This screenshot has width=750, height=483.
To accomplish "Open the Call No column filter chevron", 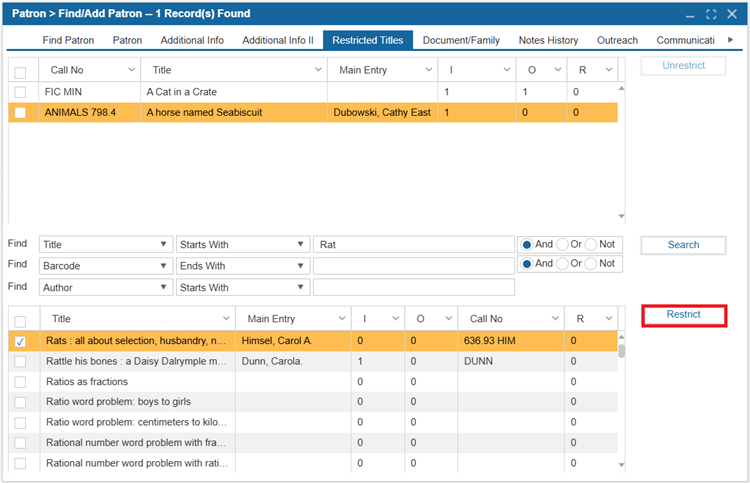I will [x=132, y=70].
